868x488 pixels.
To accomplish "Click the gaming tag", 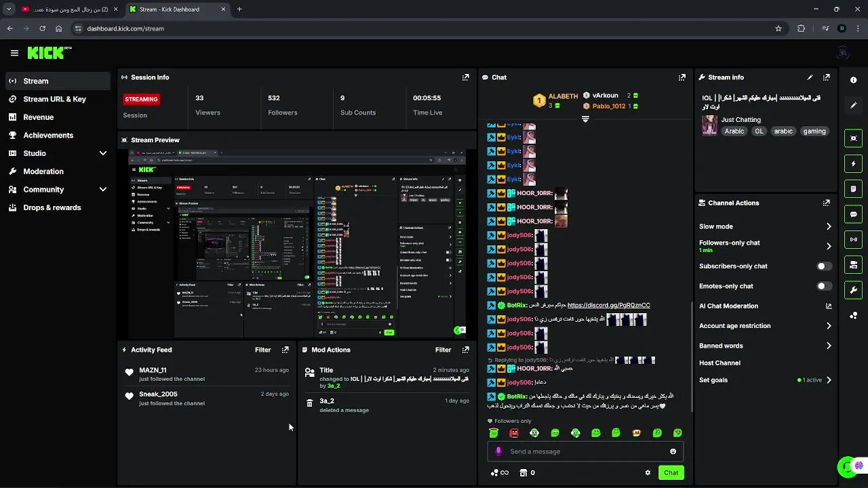I will pos(814,131).
